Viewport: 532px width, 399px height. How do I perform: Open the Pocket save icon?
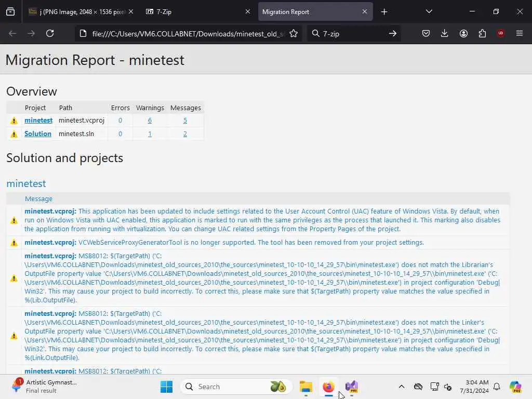click(x=426, y=34)
